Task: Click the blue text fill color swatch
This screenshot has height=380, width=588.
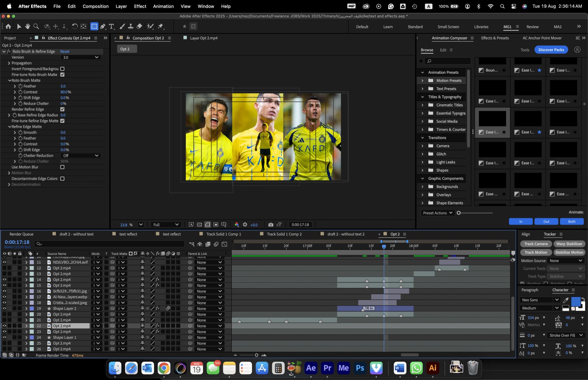Action: (576, 301)
